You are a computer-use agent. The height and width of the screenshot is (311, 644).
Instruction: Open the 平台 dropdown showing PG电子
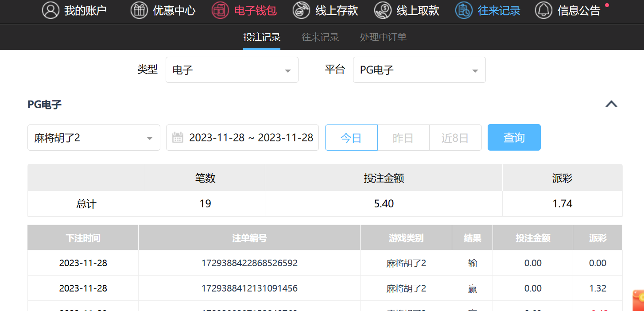(x=419, y=70)
